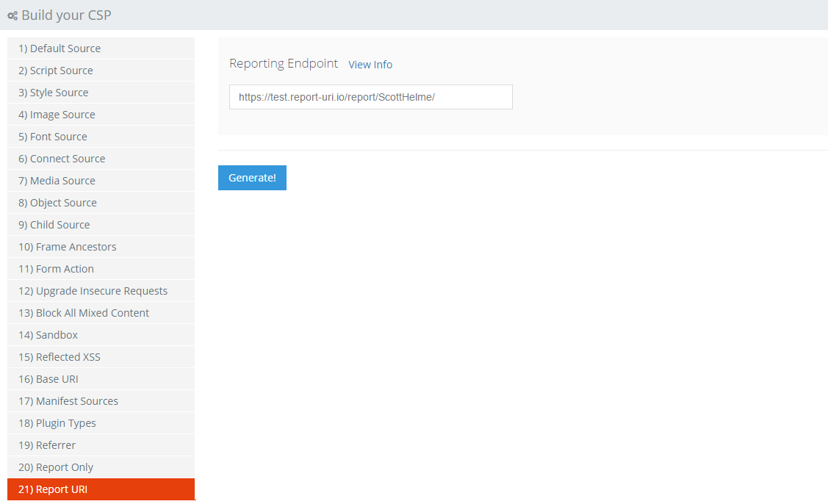The width and height of the screenshot is (828, 504).
Task: Go to Style Source in sidebar
Action: [x=101, y=93]
